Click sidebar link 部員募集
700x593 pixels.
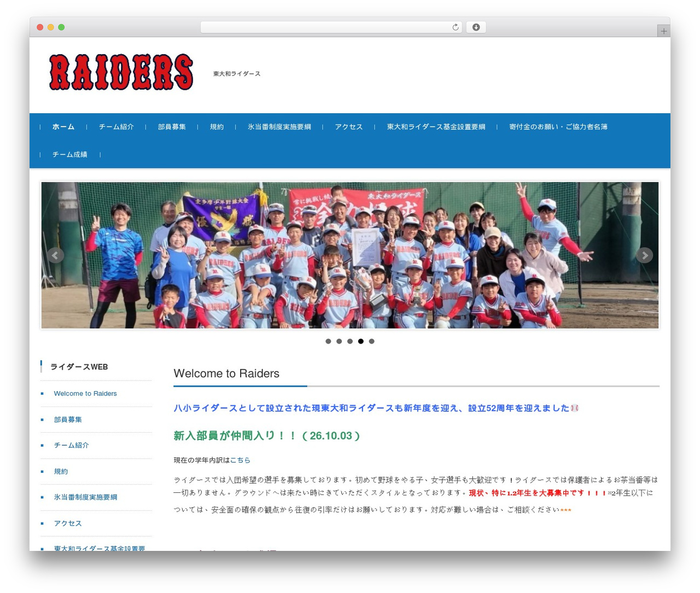[x=68, y=420]
